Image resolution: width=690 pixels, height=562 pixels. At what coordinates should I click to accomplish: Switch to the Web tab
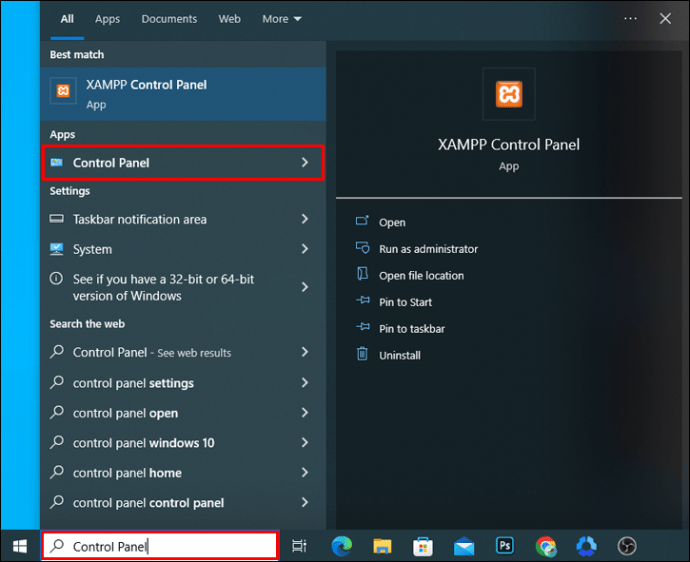pyautogui.click(x=229, y=19)
